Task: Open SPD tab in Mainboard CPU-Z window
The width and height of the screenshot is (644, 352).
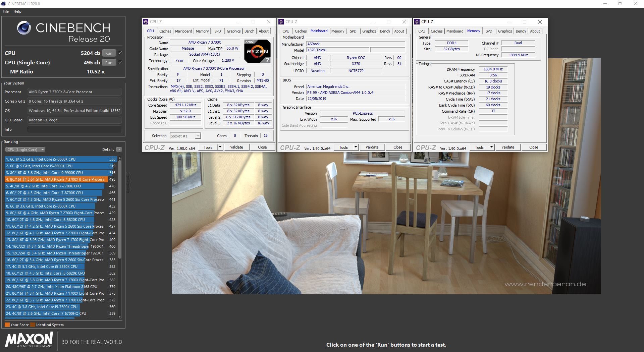Action: [x=353, y=31]
